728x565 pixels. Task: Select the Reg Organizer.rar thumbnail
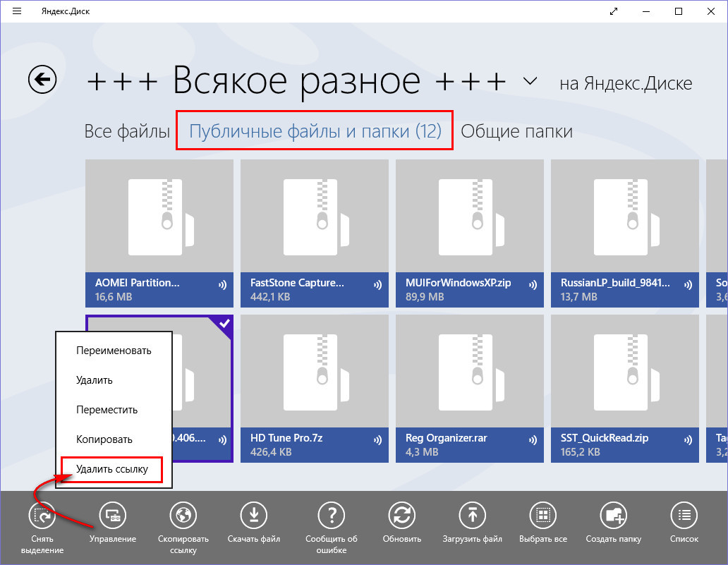(x=469, y=372)
